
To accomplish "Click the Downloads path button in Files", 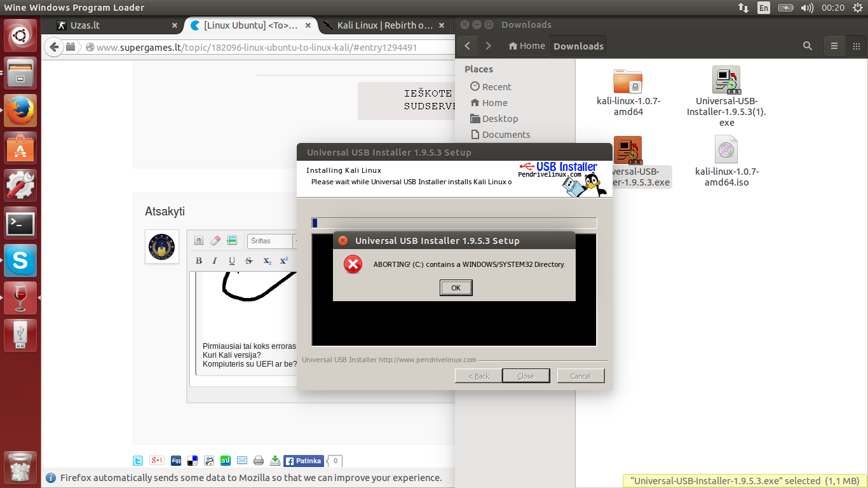I will (578, 46).
